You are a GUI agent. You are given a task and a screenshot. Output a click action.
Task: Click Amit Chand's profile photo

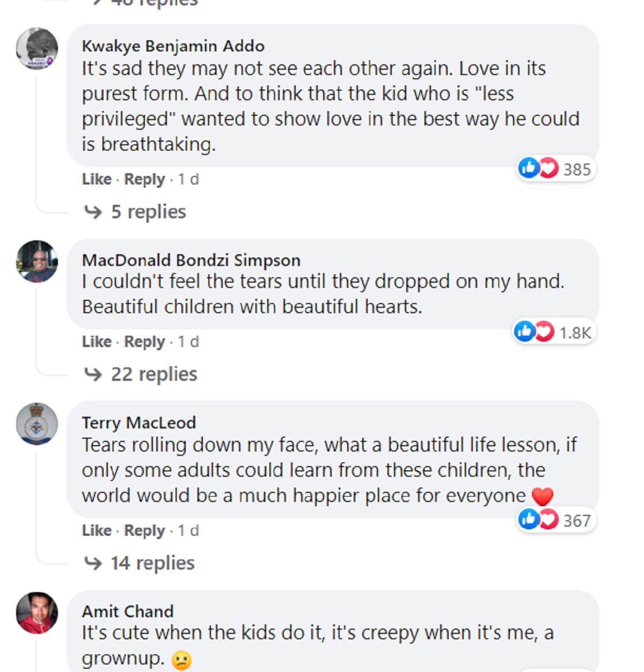(x=37, y=612)
